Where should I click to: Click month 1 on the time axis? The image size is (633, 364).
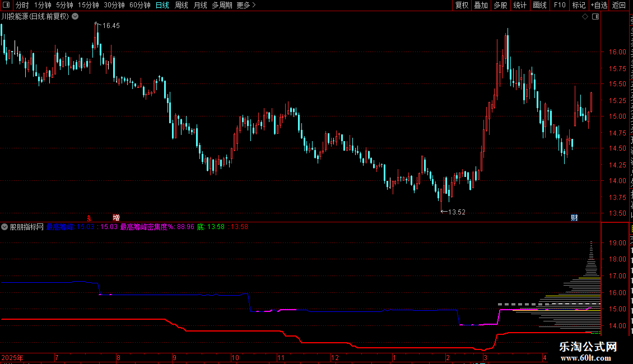point(394,357)
